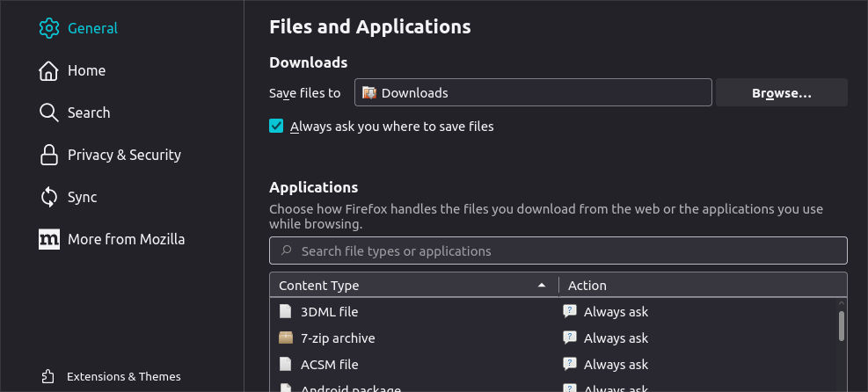Click the Search magnifier icon in sidebar
This screenshot has width=868, height=392.
tap(49, 113)
